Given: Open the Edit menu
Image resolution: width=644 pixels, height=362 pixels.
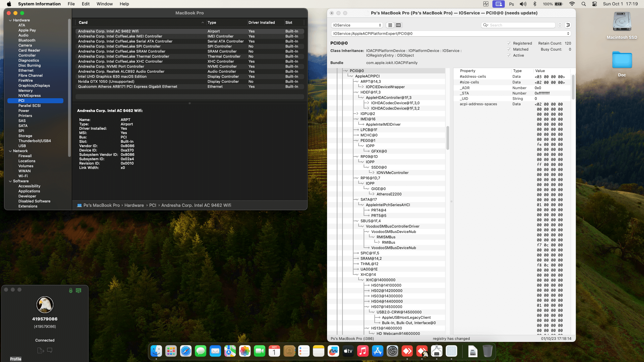Looking at the screenshot, I should click(86, 4).
